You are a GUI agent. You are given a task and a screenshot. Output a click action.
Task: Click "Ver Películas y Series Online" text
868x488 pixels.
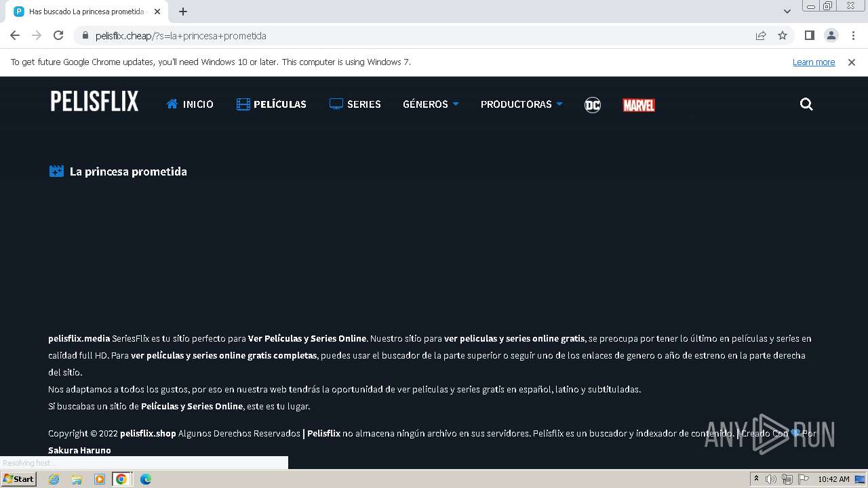pos(307,338)
